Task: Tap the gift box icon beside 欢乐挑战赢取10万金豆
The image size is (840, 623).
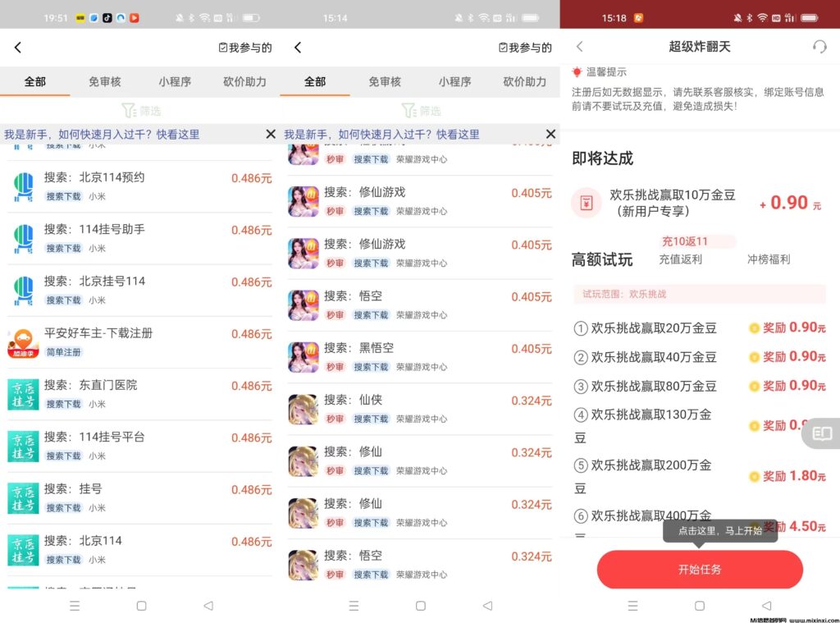Action: (x=587, y=204)
